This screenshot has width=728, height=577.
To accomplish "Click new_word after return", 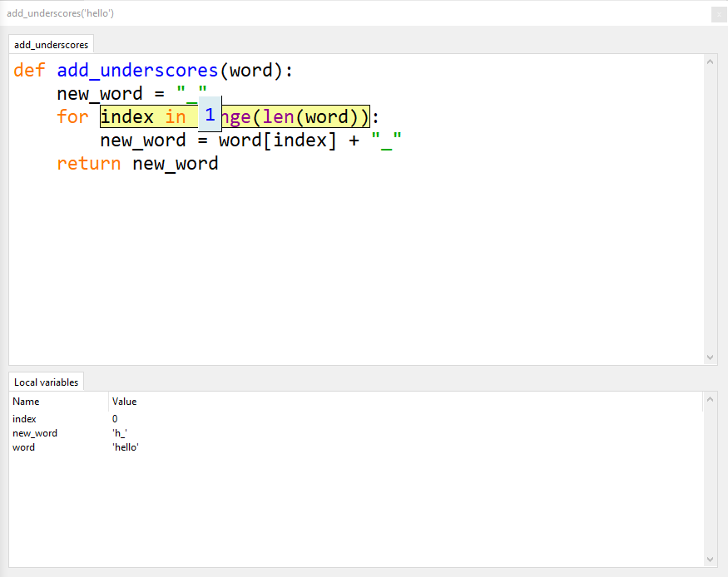I will point(176,164).
